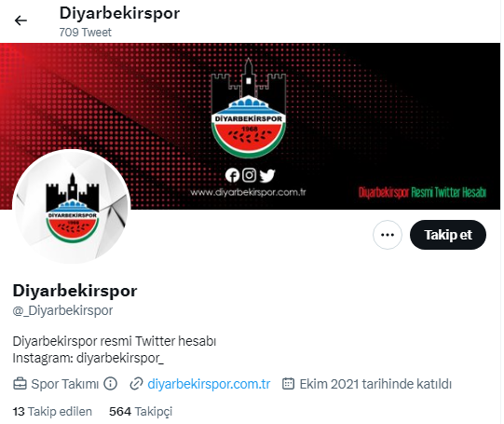
Task: Click the Twitter bird icon in banner
Action: click(x=267, y=175)
